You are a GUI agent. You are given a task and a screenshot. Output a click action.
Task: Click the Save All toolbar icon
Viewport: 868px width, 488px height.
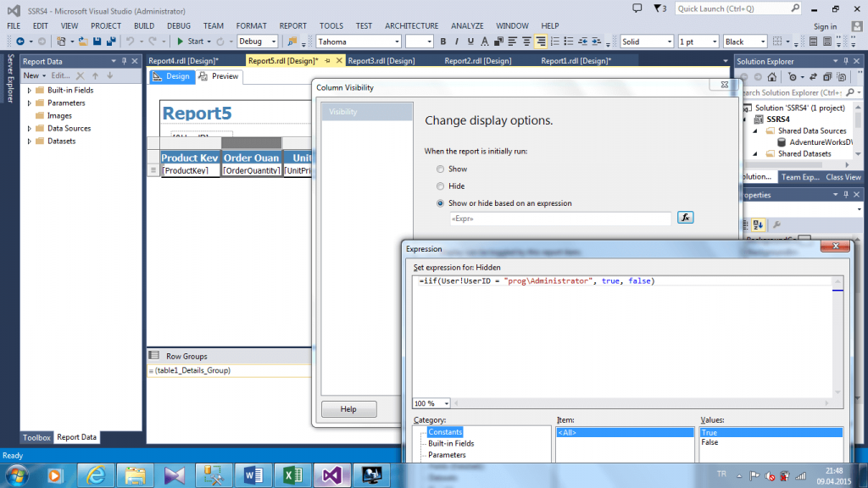[x=111, y=42]
